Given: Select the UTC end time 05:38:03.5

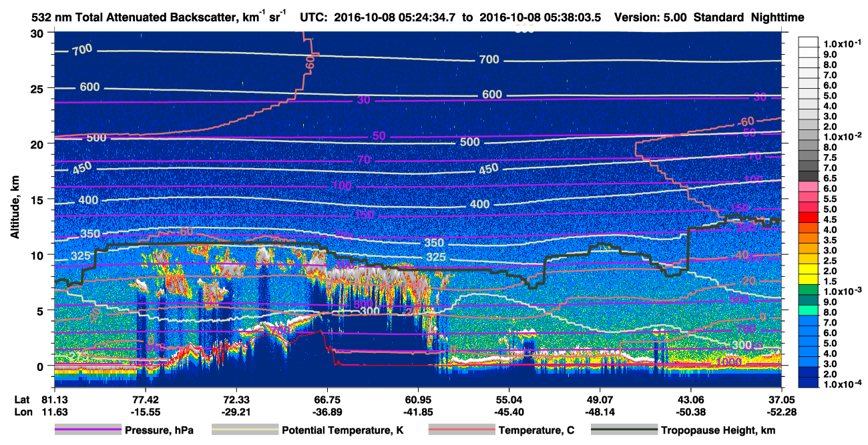Looking at the screenshot, I should pos(573,17).
